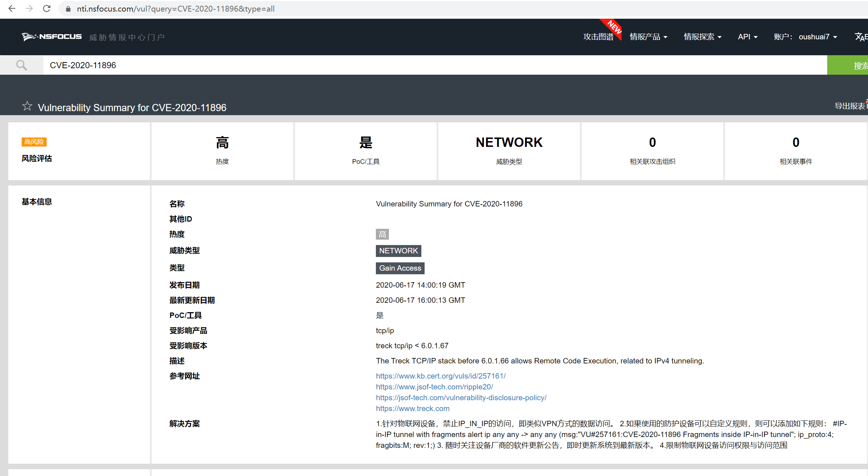Click the NETWORK threat type tag
This screenshot has width=868, height=476.
tap(398, 251)
